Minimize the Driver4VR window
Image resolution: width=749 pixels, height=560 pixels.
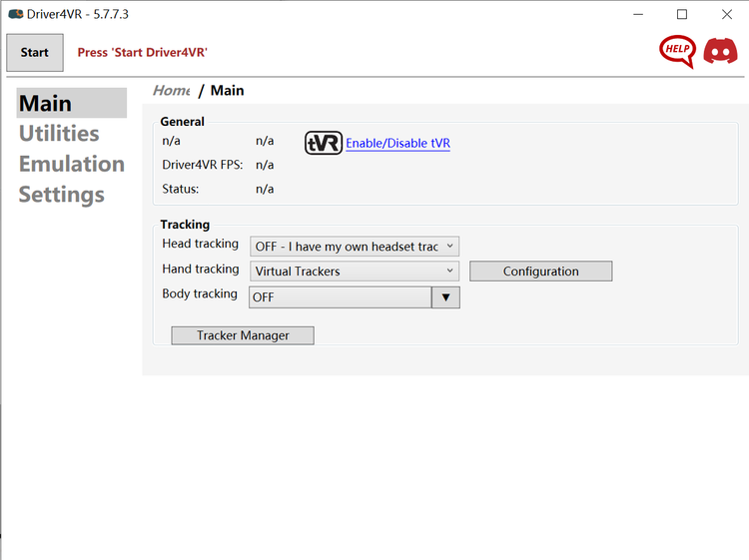638,14
